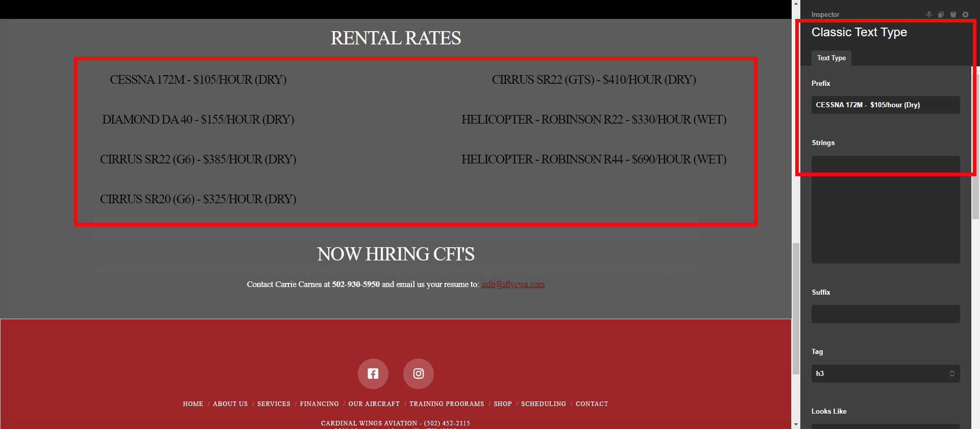Click the Suffix input field
Viewport: 980px width, 429px height.
[x=885, y=314]
